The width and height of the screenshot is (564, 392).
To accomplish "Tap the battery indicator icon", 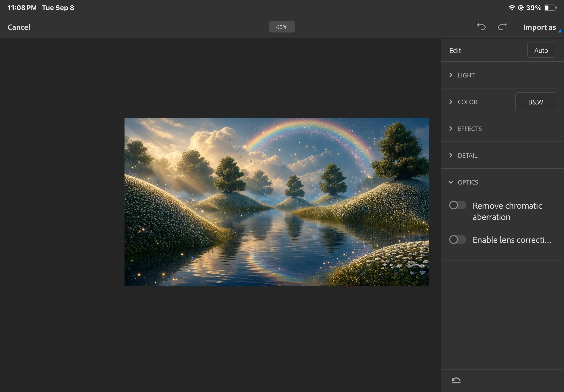I will pyautogui.click(x=550, y=8).
